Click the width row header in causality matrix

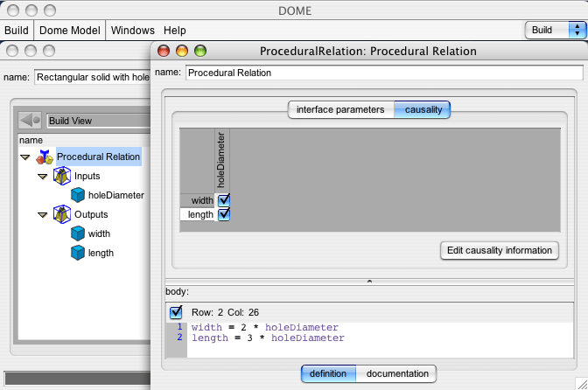[x=197, y=200]
